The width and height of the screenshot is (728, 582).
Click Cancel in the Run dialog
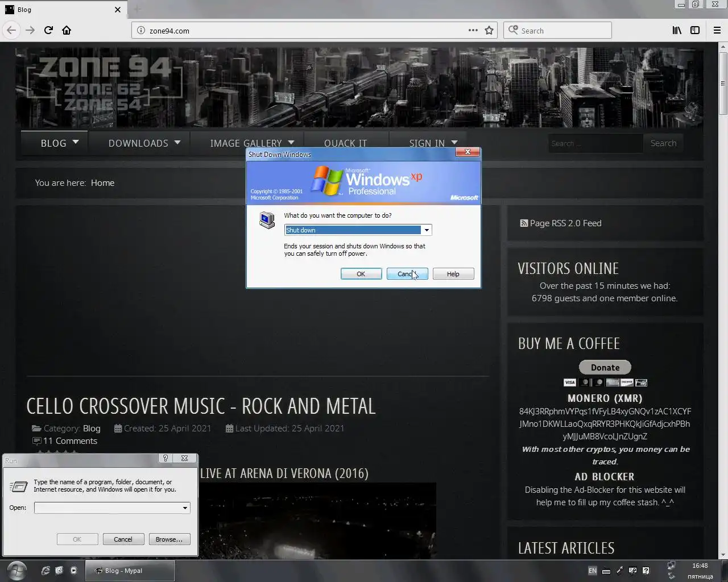[x=123, y=539]
